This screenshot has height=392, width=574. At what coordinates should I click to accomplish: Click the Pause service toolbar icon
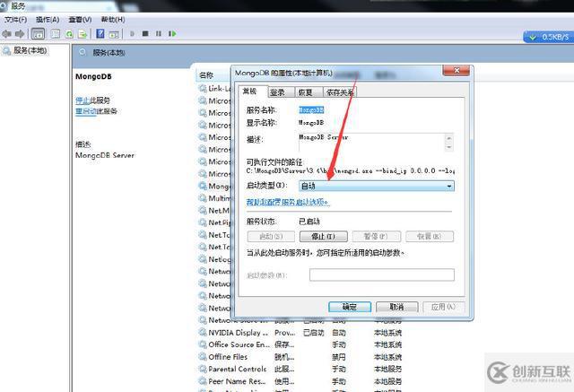pyautogui.click(x=159, y=34)
